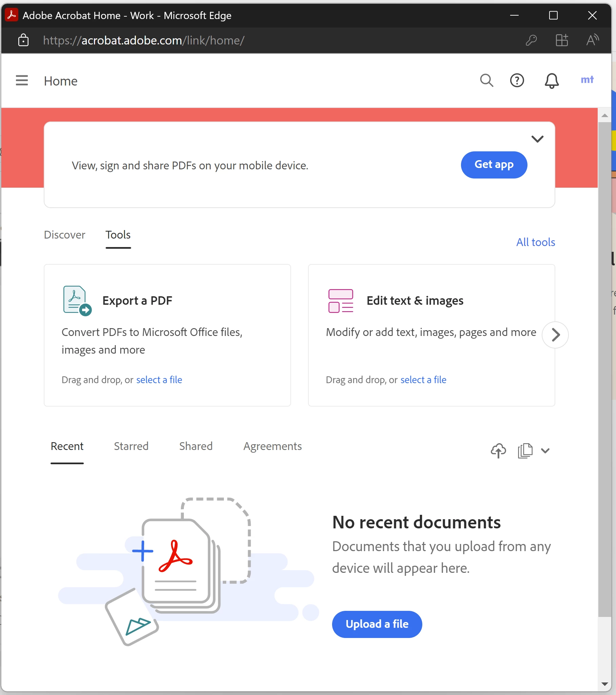Collapse the mobile app banner chevron
Screen dimensions: 616x695
(x=537, y=139)
